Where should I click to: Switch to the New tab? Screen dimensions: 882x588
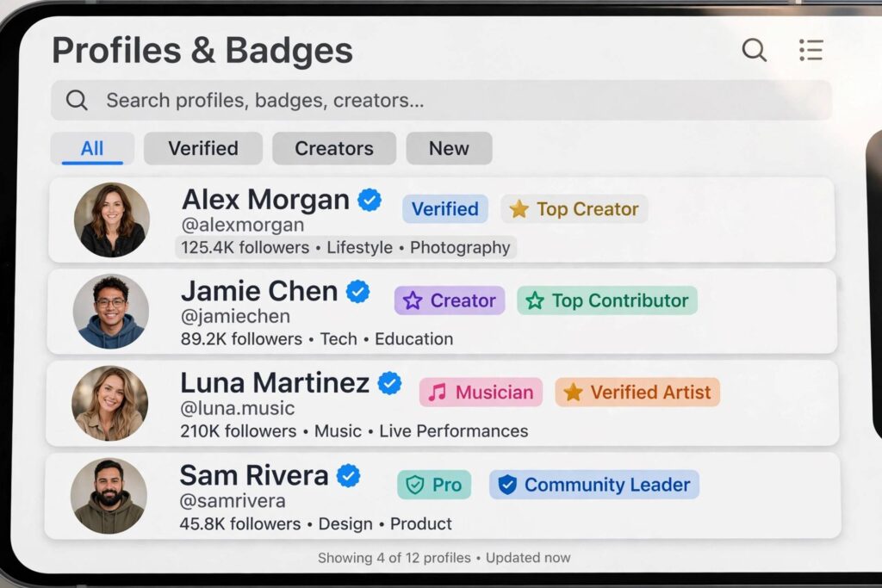pyautogui.click(x=449, y=148)
